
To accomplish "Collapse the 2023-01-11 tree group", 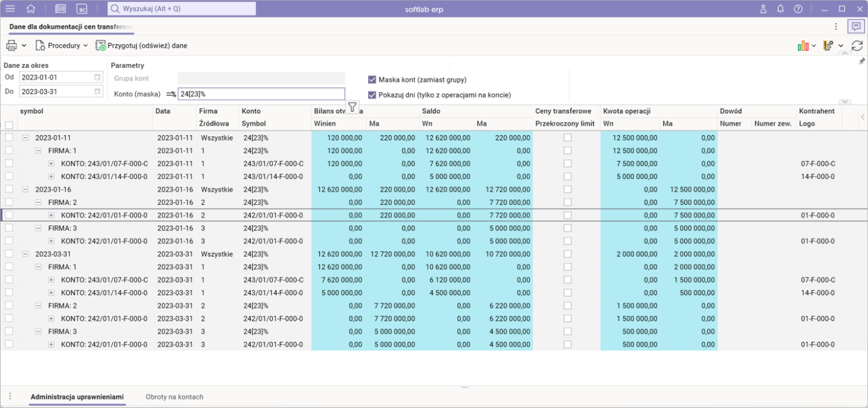I will coord(26,137).
